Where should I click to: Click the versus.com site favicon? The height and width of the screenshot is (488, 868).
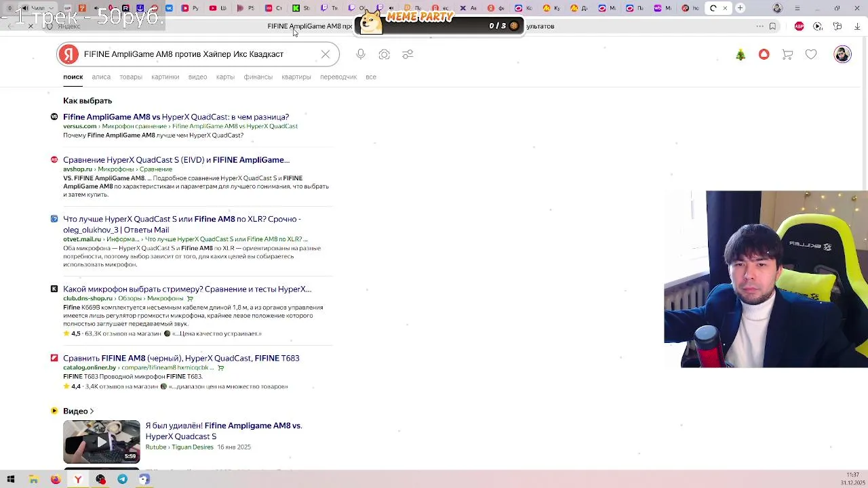pos(54,117)
